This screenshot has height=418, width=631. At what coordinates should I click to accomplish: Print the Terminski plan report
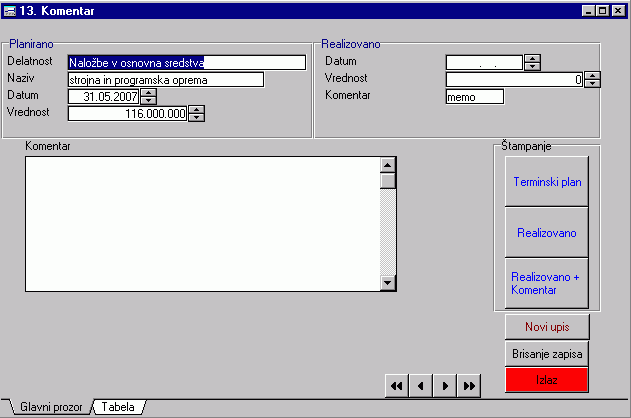click(547, 182)
